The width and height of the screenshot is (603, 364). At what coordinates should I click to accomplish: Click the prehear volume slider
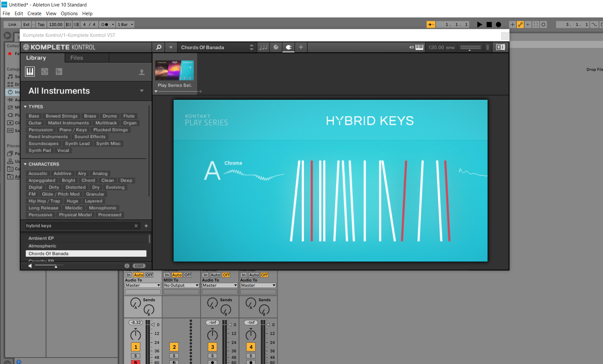(49, 266)
